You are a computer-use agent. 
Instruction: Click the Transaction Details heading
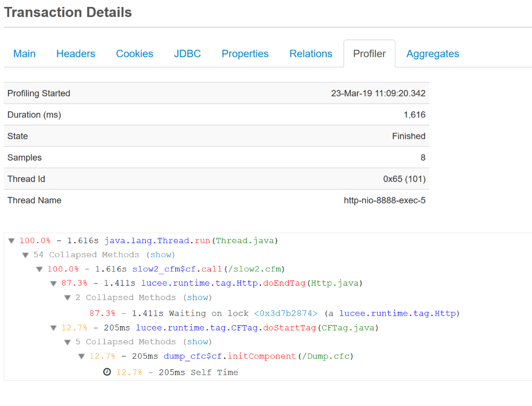[68, 12]
